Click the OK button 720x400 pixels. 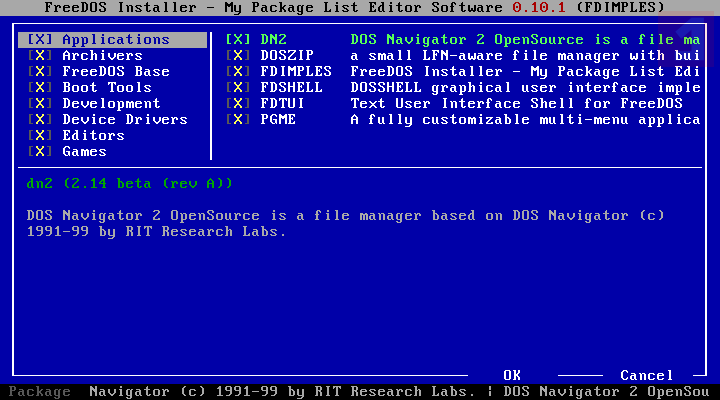point(512,376)
